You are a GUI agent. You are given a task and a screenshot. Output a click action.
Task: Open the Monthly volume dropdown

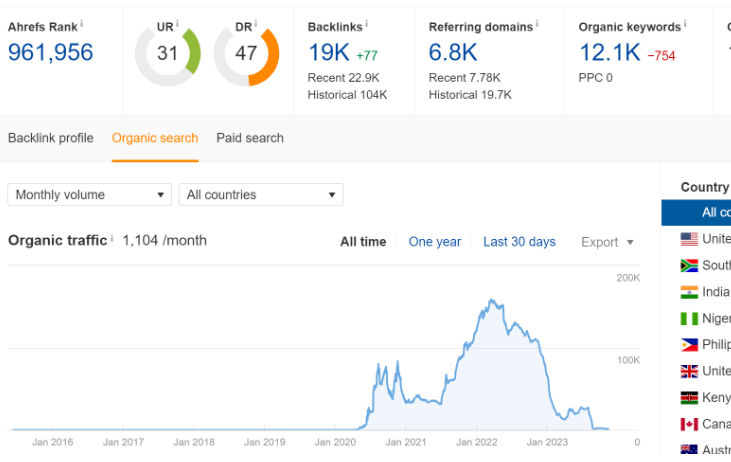pos(90,195)
